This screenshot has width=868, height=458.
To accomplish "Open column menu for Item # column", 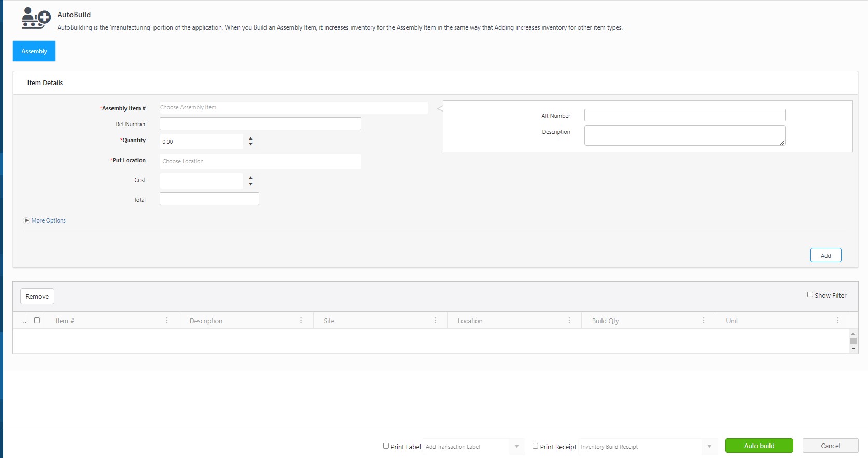I will coord(167,321).
